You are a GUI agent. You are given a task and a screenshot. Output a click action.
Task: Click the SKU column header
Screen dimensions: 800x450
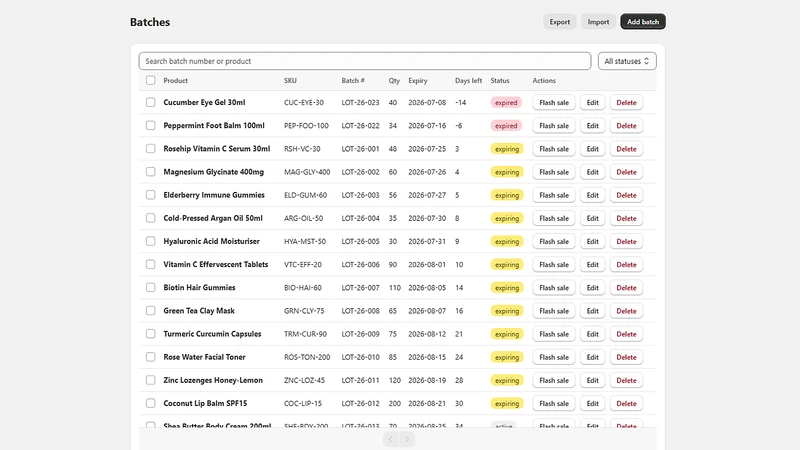pyautogui.click(x=290, y=81)
